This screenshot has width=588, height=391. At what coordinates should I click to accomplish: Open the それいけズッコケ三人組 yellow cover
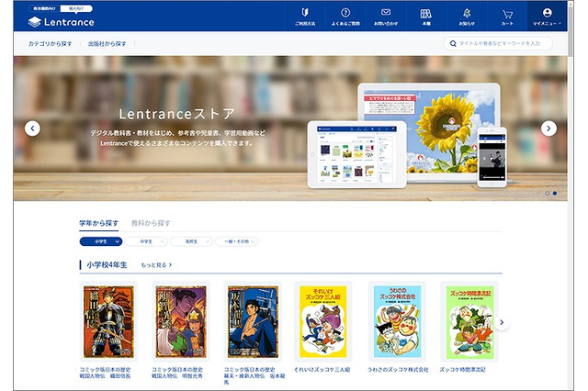(x=322, y=321)
